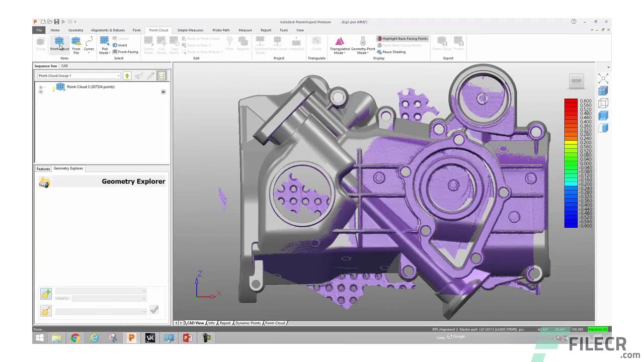Select the Front-Facing points icon

click(125, 52)
